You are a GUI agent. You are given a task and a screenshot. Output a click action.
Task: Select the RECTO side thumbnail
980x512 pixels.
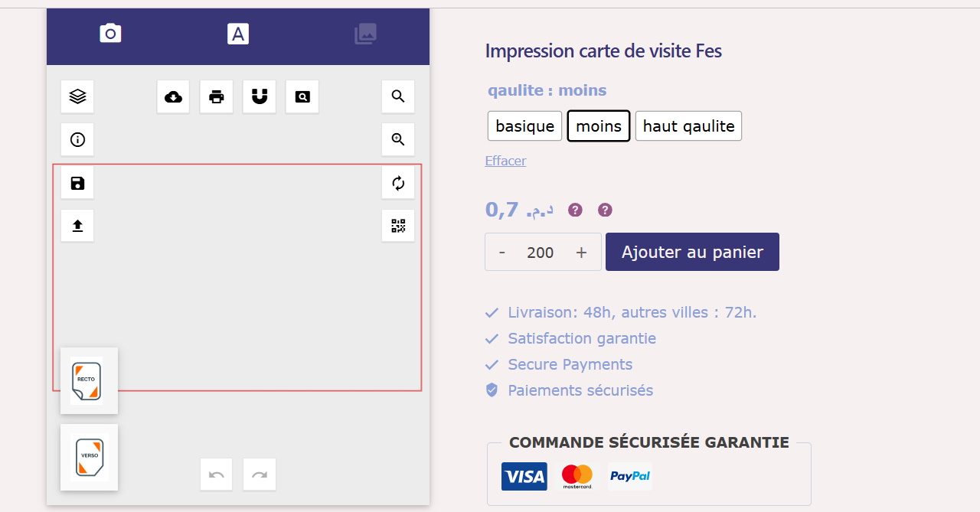pyautogui.click(x=89, y=380)
